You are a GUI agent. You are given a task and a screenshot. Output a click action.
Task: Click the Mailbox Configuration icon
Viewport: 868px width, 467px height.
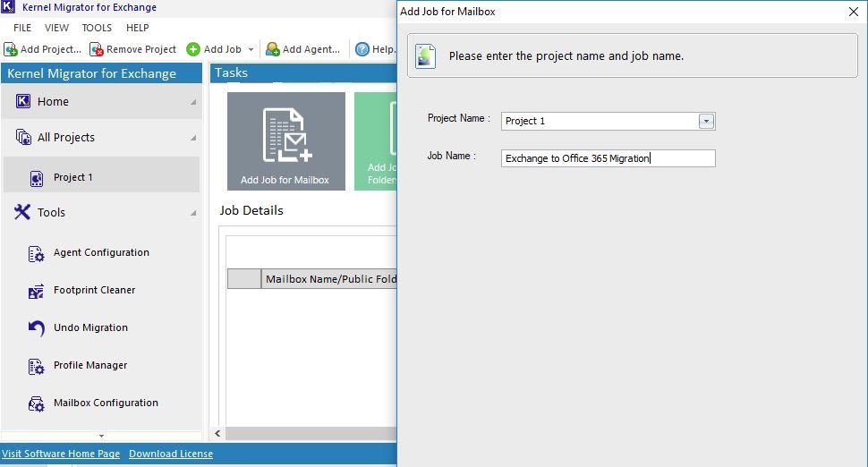[36, 403]
